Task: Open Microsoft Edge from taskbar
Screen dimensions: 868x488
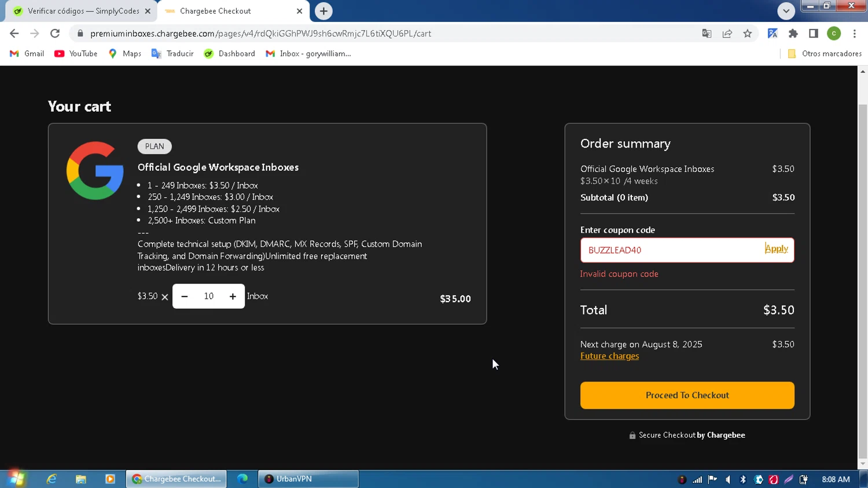Action: click(242, 479)
